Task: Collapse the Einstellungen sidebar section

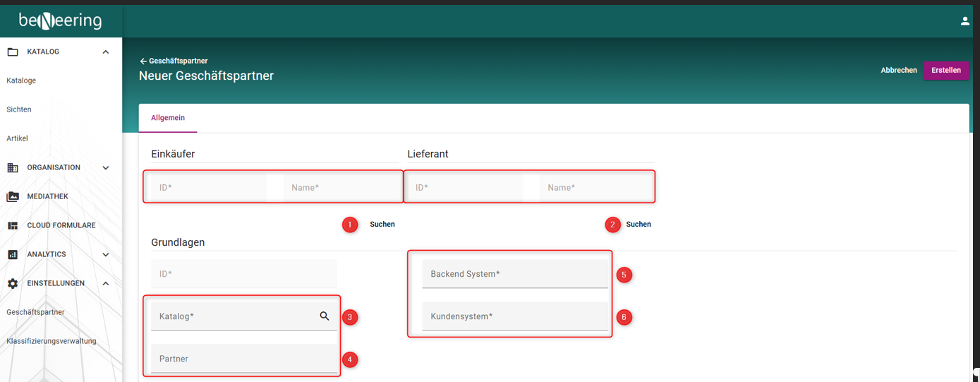Action: pos(106,283)
